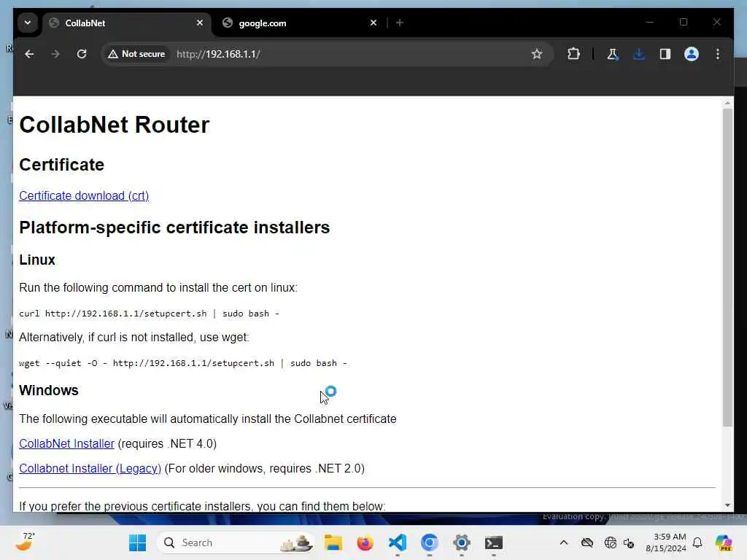Open the three-dot Chrome menu
Screen dimensions: 747x560
(x=718, y=54)
